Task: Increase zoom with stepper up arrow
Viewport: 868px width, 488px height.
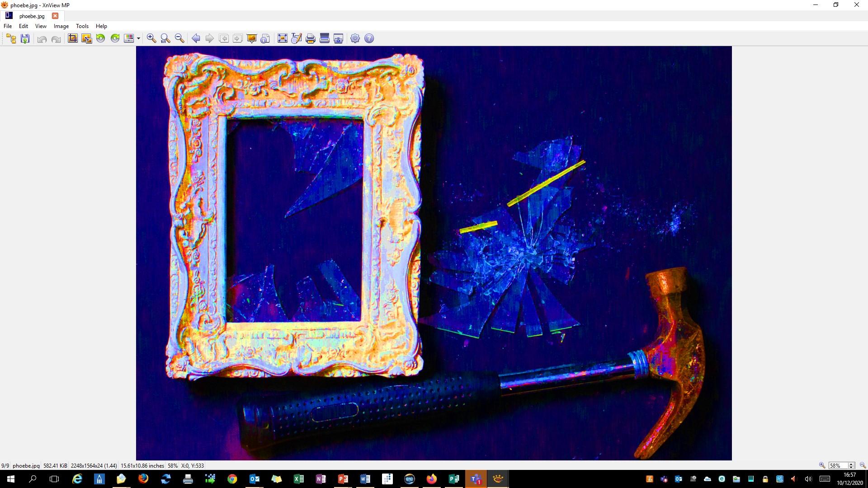Action: [x=851, y=464]
